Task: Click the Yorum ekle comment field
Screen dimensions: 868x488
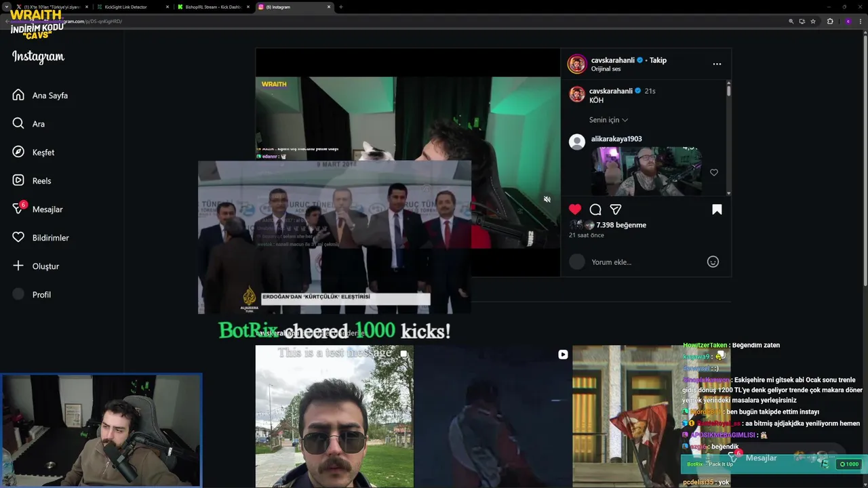Action: click(x=644, y=262)
